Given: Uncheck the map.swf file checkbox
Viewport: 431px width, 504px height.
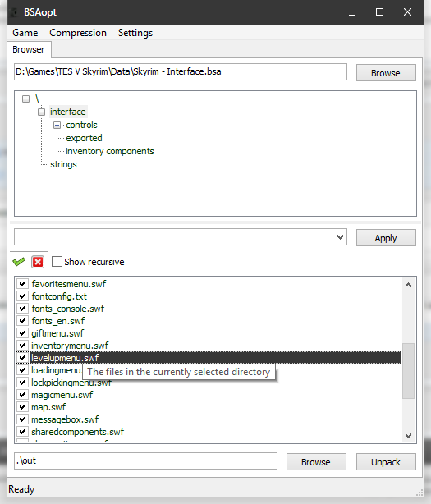Looking at the screenshot, I should [22, 407].
